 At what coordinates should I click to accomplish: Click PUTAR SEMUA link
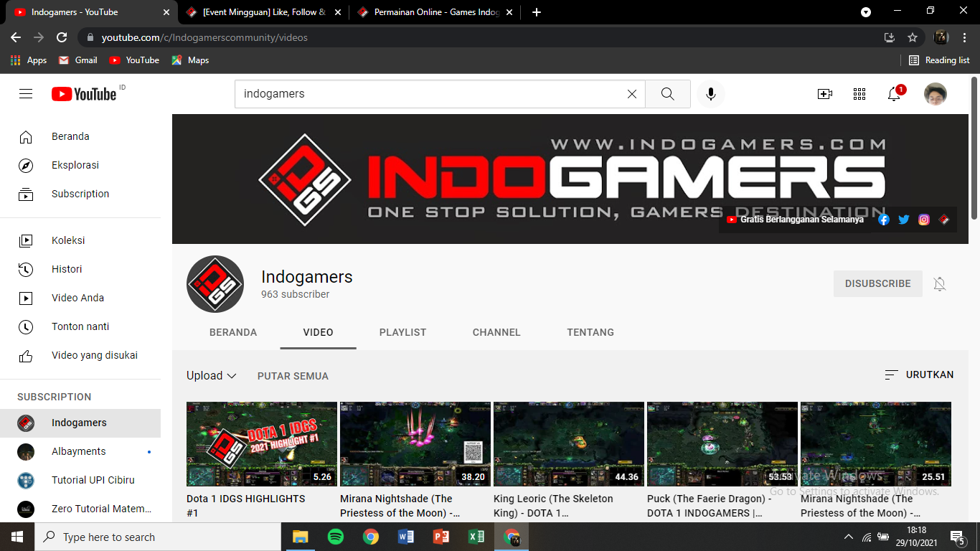[x=293, y=376]
